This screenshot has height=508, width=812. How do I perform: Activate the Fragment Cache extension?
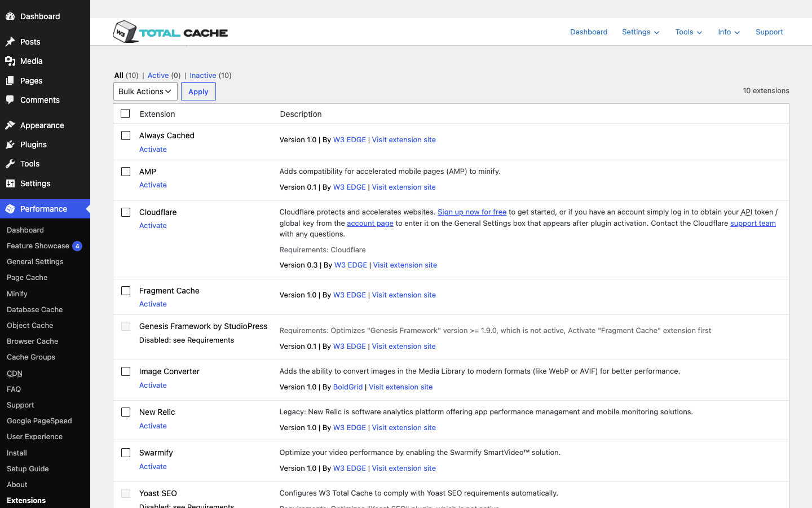pos(153,304)
